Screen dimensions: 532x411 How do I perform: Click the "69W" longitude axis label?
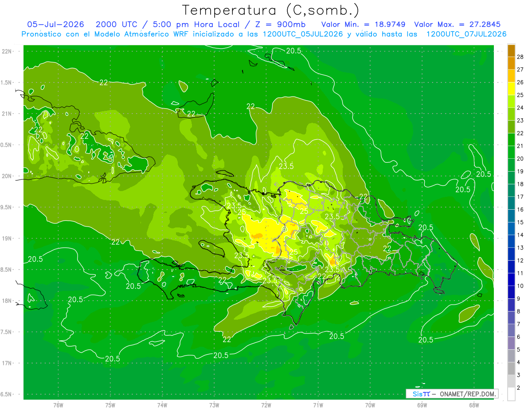coord(422,405)
